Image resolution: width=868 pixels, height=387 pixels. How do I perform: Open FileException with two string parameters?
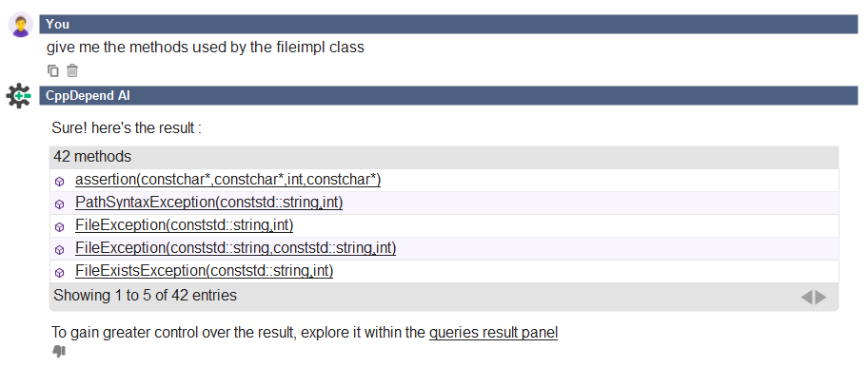click(236, 248)
